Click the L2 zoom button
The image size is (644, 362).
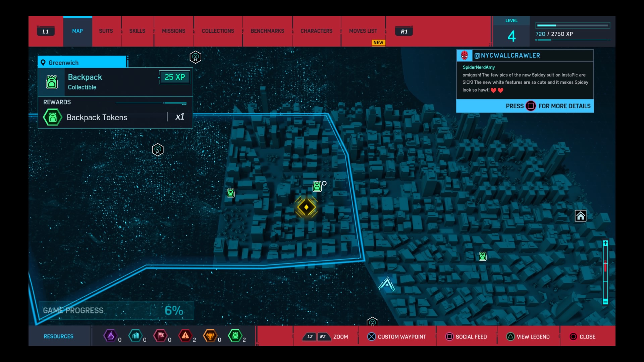[x=310, y=337]
